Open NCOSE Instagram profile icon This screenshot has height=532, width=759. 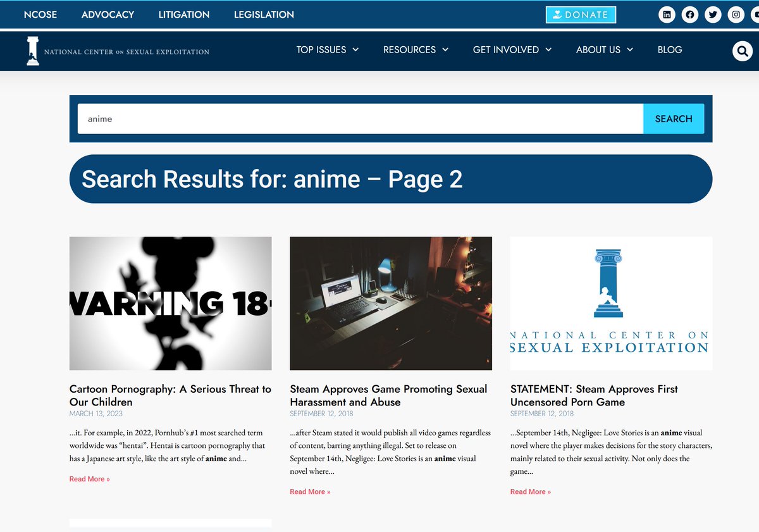[x=736, y=15]
